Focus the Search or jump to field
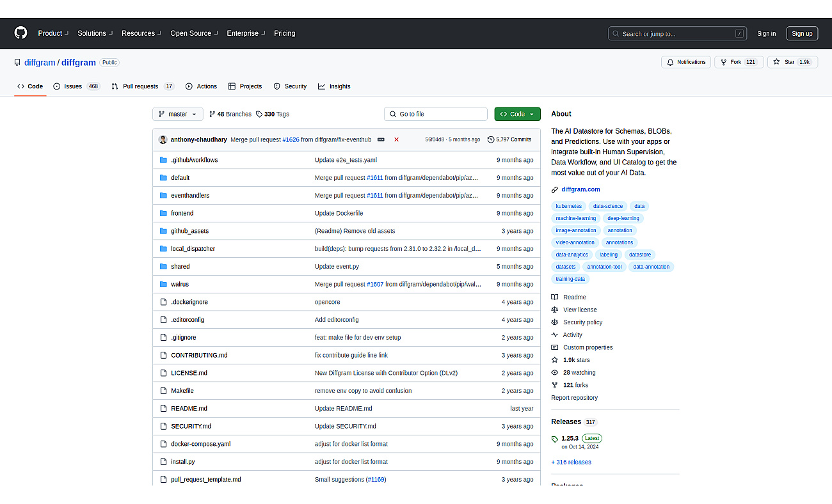 [x=678, y=34]
